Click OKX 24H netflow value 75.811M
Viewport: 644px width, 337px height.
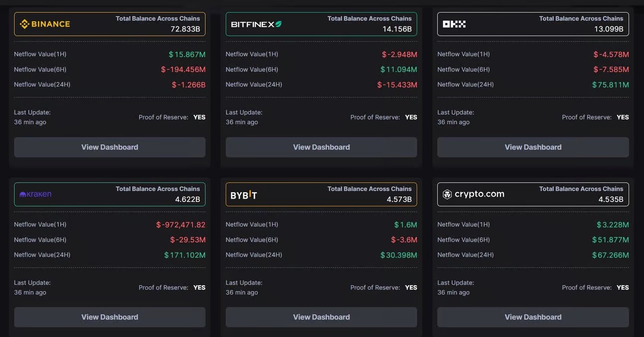[610, 85]
